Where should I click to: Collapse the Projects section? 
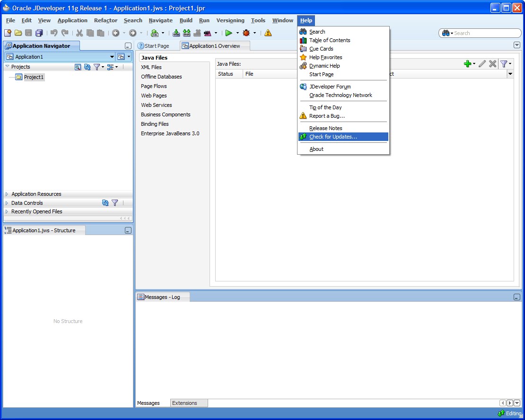[7, 67]
